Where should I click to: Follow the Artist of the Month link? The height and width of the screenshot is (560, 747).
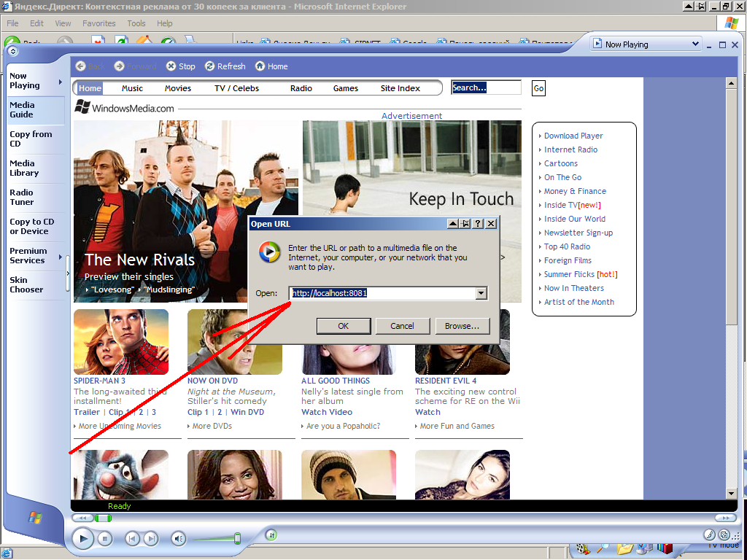coord(579,302)
